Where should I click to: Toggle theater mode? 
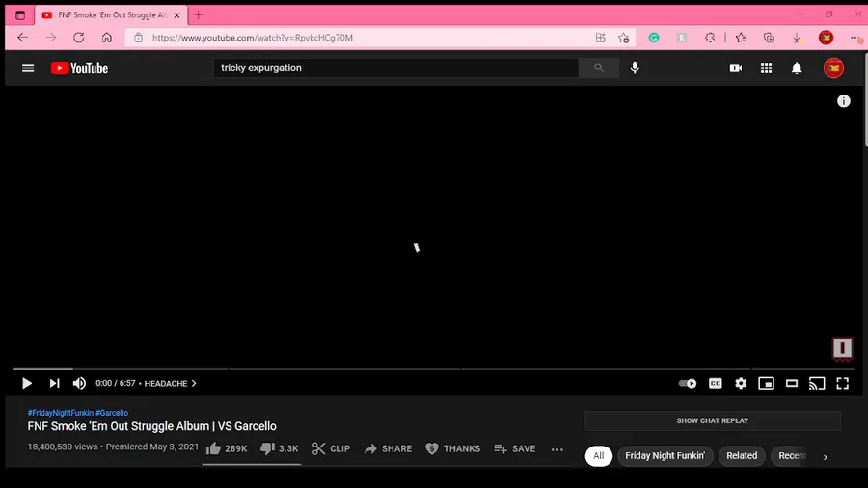[x=792, y=383]
